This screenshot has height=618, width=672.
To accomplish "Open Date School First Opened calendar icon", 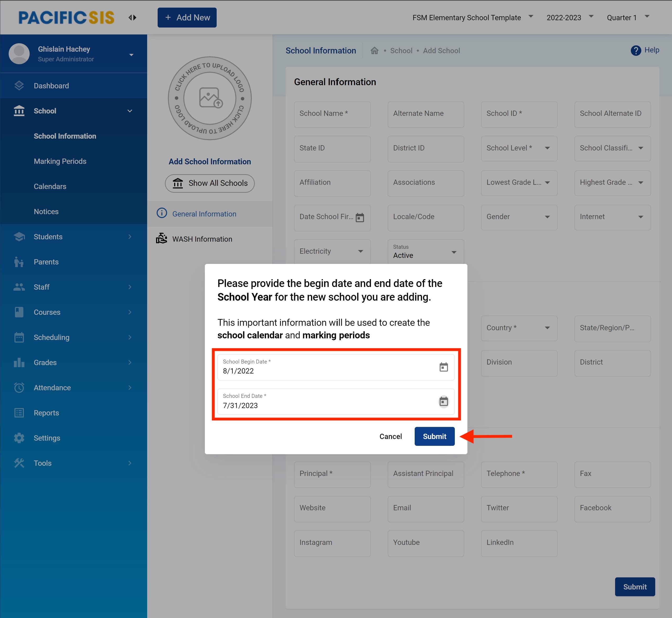I will pyautogui.click(x=360, y=217).
